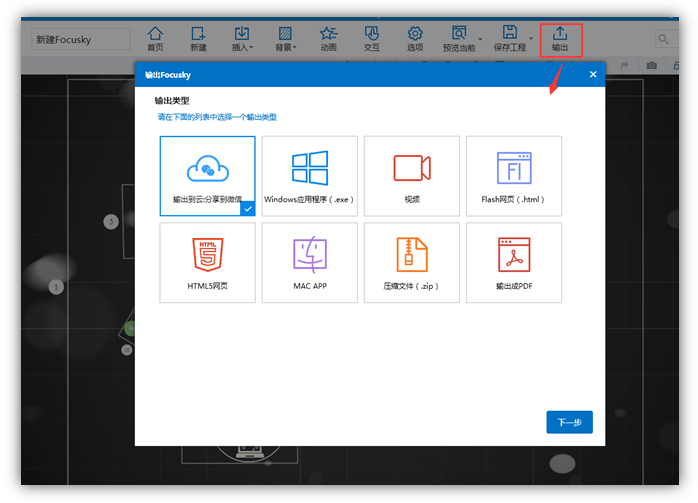Image resolution: width=698 pixels, height=503 pixels.
Task: Select the MAC APP output option
Action: click(309, 262)
